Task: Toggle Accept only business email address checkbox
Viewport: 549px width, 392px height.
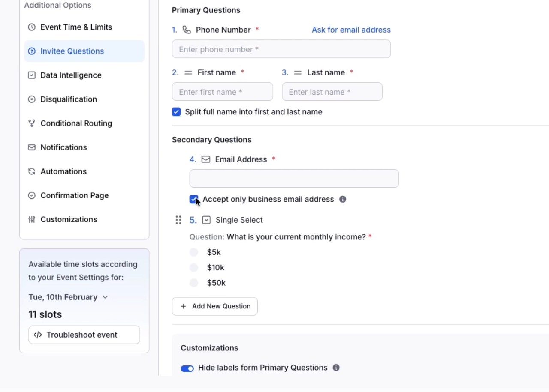Action: (194, 199)
